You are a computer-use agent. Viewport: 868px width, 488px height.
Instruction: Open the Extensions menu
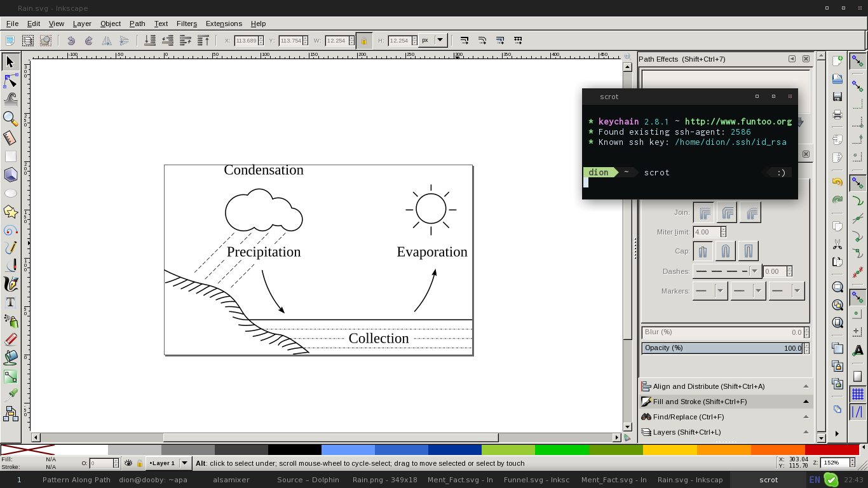224,24
